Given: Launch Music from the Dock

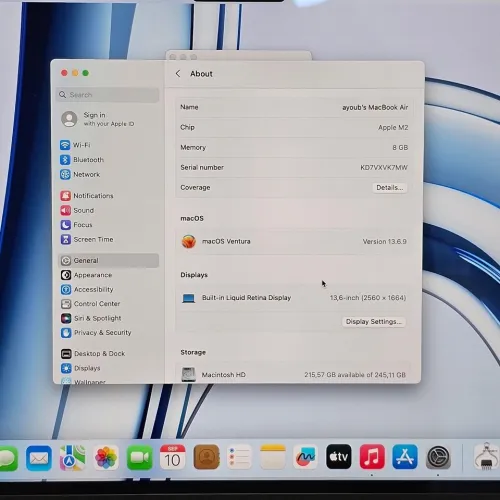Looking at the screenshot, I should (x=372, y=457).
